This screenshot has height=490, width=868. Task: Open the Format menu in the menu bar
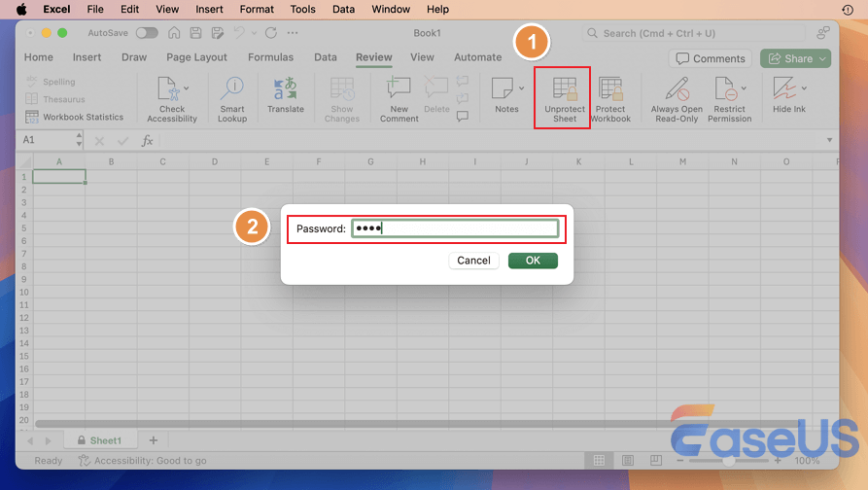[x=257, y=10]
